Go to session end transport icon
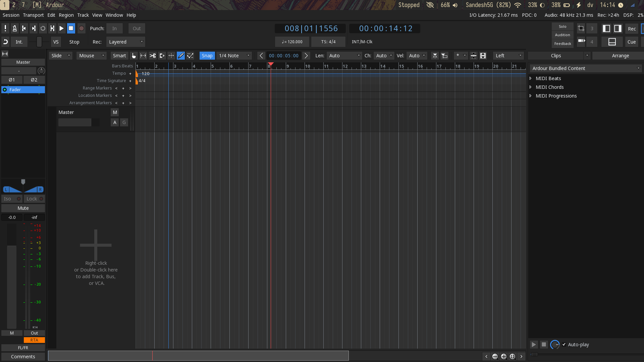The height and width of the screenshot is (362, 644). click(x=33, y=28)
